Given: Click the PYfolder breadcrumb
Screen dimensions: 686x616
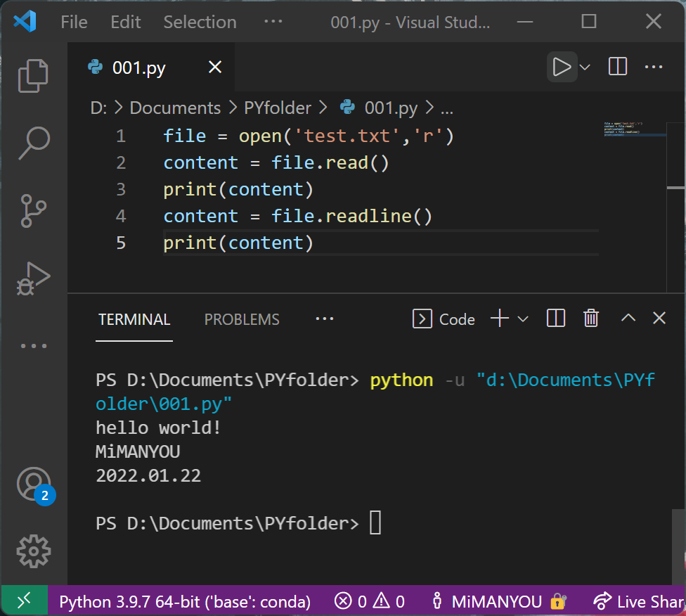Looking at the screenshot, I should click(278, 108).
